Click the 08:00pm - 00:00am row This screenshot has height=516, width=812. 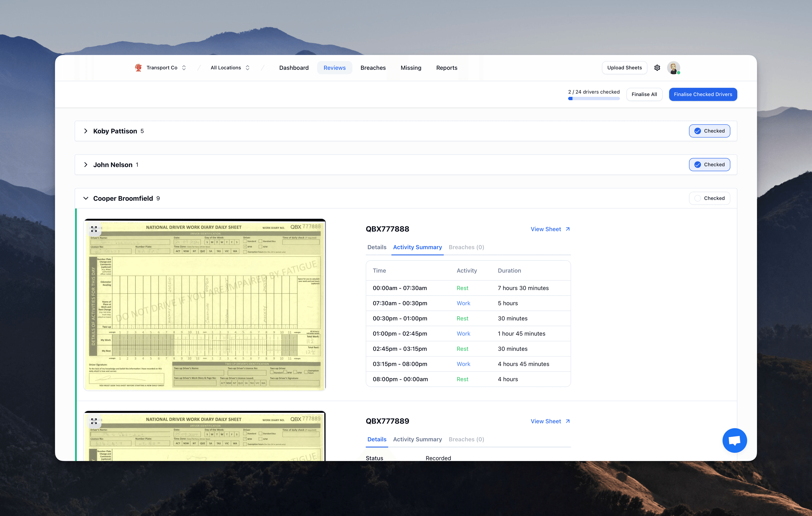coord(468,379)
